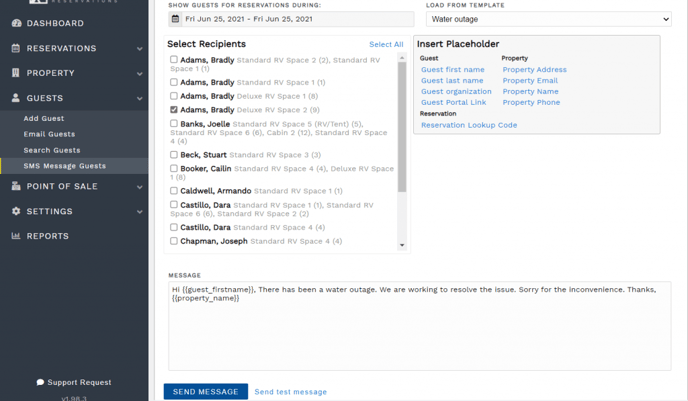The image size is (688, 401).
Task: Click the Support Request chat bubble icon
Action: (x=40, y=382)
